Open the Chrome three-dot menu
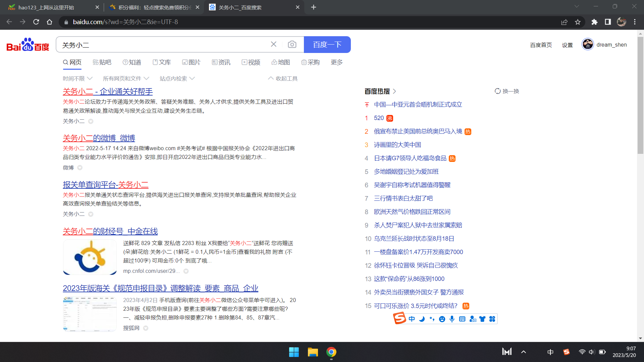644x362 pixels. [635, 22]
